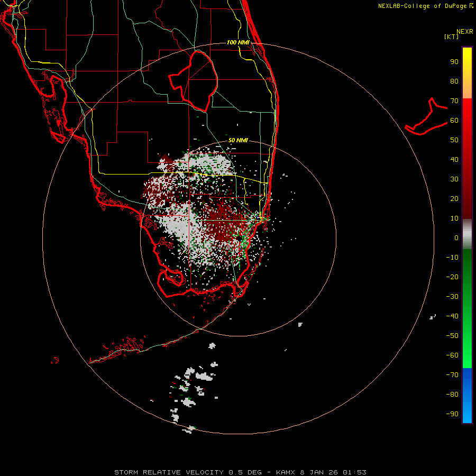Click the 50 value on velocity scale
The height and width of the screenshot is (476, 476).
454,140
